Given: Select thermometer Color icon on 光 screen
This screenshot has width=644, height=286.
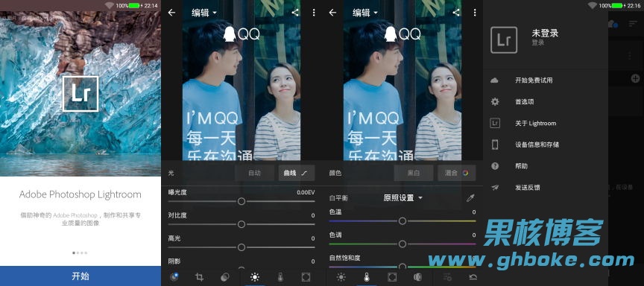Looking at the screenshot, I should (x=280, y=277).
